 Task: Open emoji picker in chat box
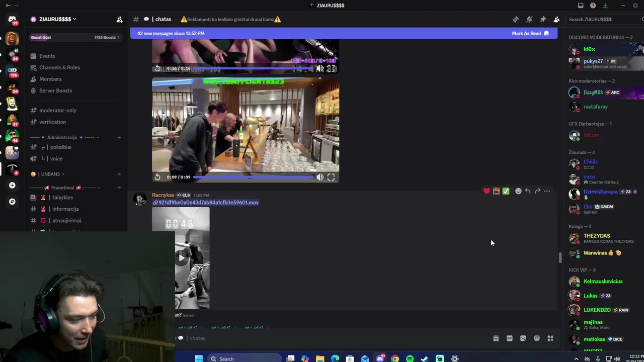tap(536, 338)
